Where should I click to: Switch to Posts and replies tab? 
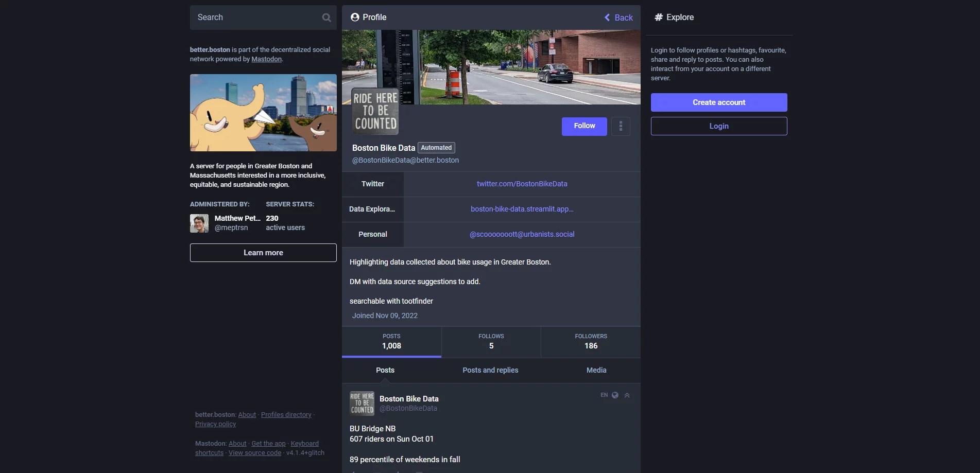pos(490,370)
